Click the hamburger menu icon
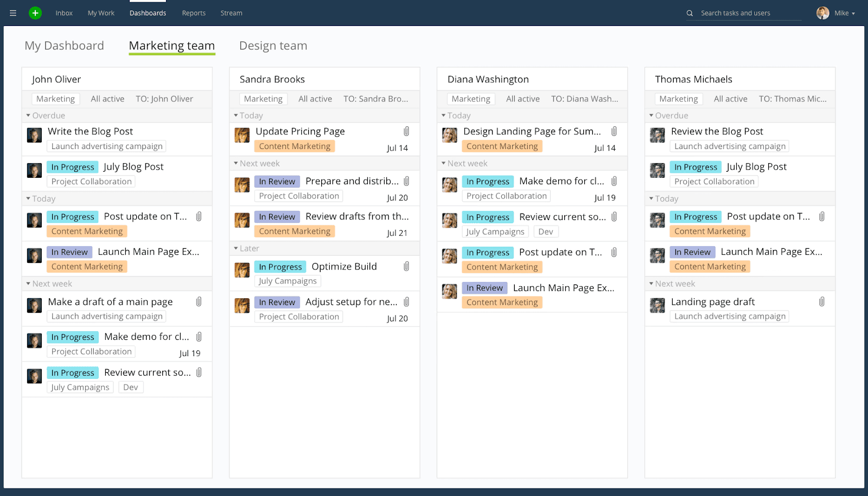Screen dimensions: 868x496 pyautogui.click(x=12, y=12)
